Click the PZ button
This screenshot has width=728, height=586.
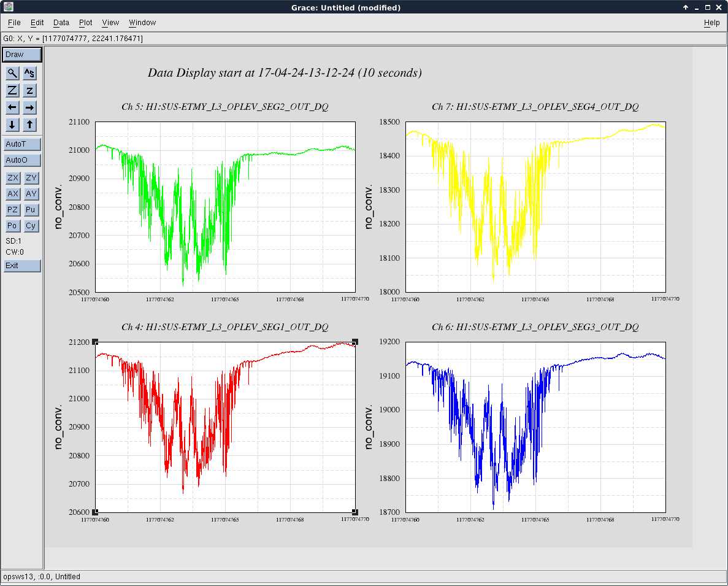(x=12, y=209)
